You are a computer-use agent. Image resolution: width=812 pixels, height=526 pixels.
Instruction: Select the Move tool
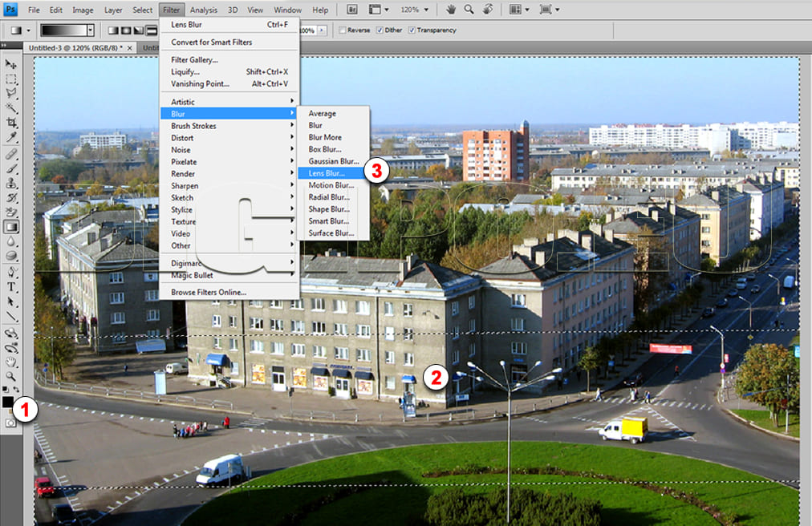[x=11, y=64]
